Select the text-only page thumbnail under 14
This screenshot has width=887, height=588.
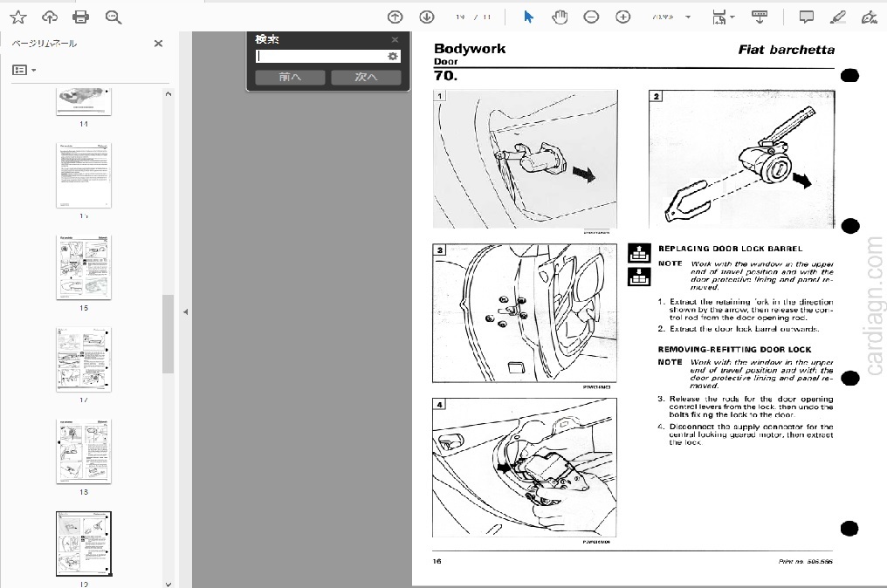(x=84, y=175)
